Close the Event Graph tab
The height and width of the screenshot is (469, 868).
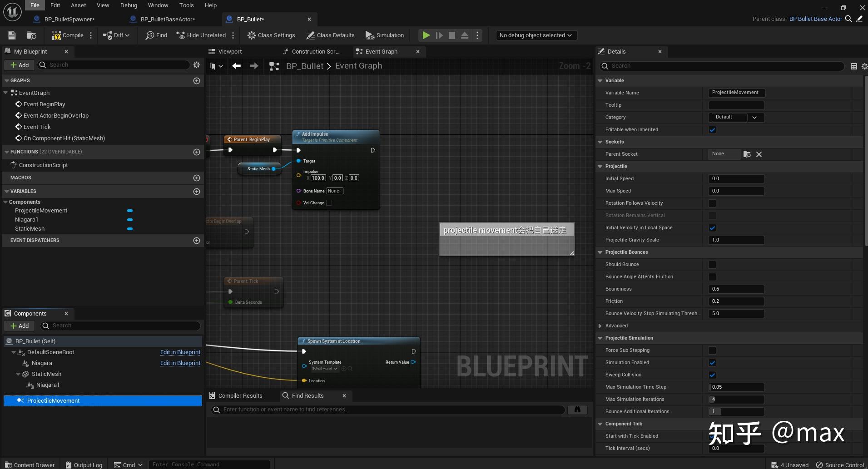(418, 52)
